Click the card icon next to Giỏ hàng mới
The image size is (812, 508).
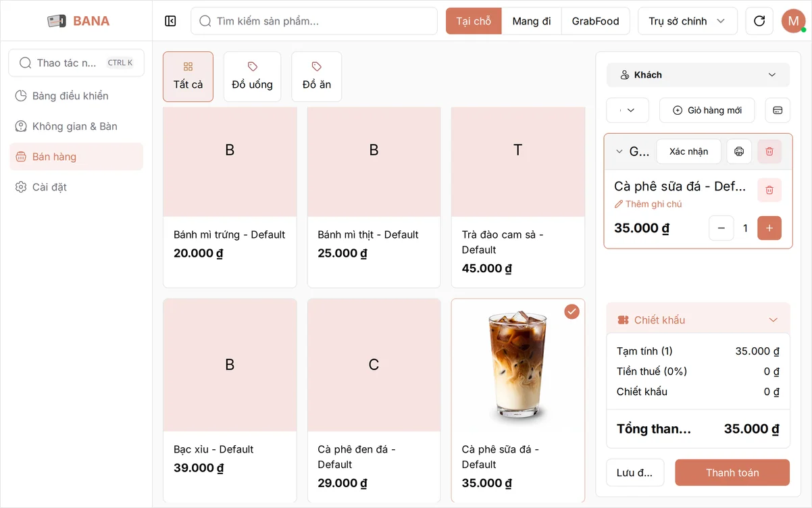778,110
